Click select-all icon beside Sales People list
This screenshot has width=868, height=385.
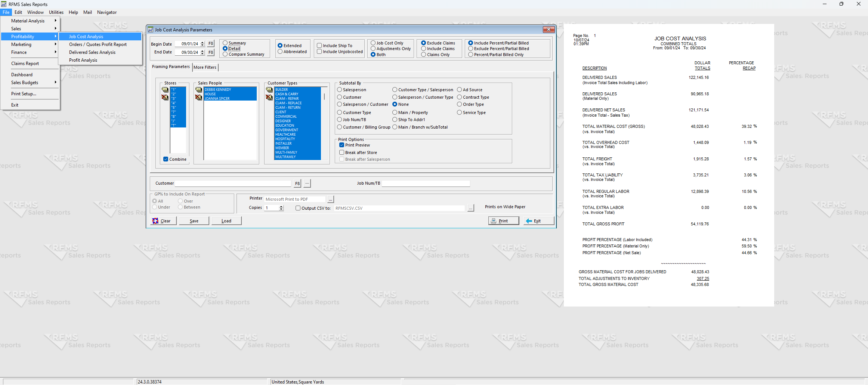coord(198,90)
